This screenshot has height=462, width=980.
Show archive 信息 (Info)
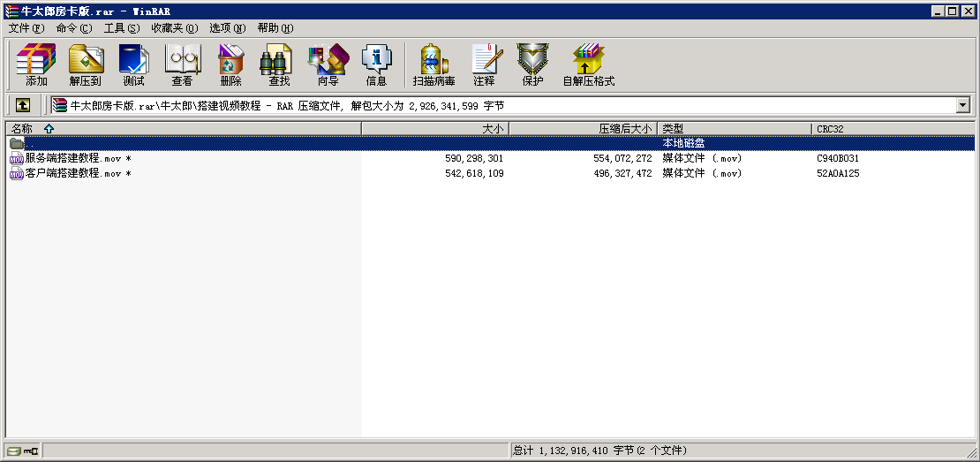(x=376, y=64)
